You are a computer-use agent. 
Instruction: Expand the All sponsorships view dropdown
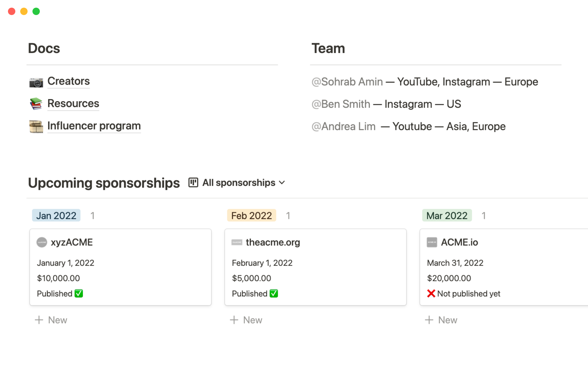tap(239, 183)
